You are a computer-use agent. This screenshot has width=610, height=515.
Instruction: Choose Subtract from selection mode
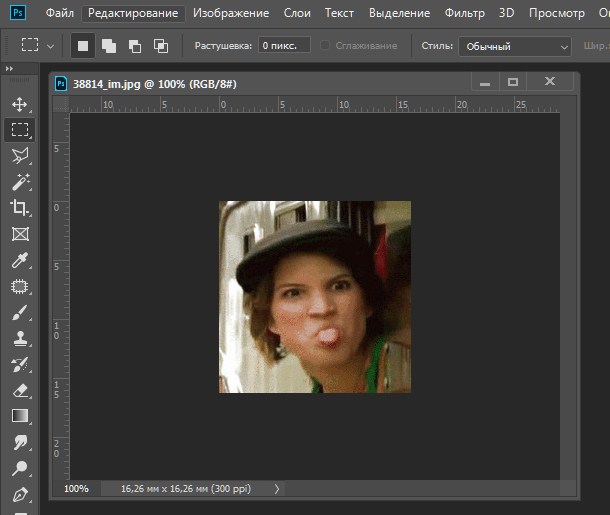pyautogui.click(x=135, y=46)
